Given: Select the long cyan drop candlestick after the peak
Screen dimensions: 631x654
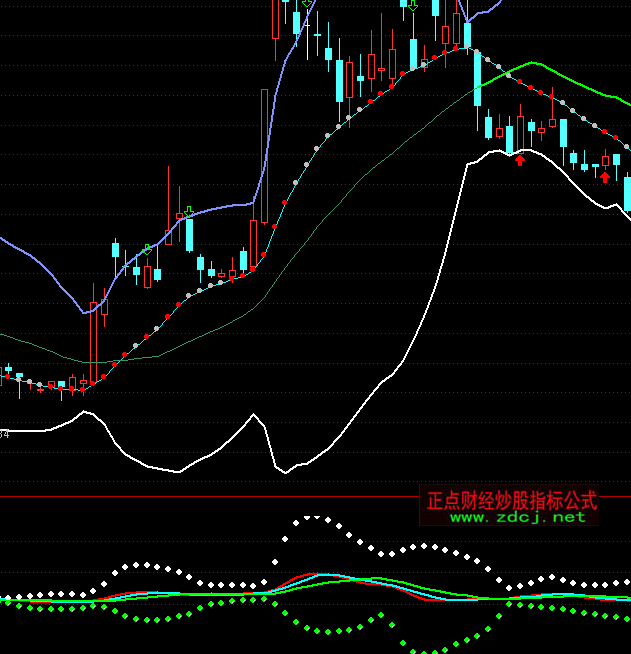Looking at the screenshot, I should [x=477, y=78].
